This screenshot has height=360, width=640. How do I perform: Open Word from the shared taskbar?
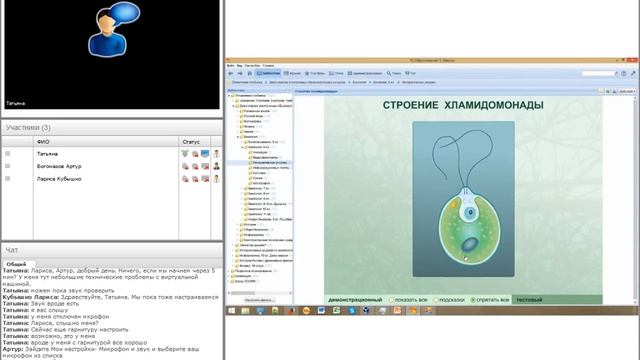[321, 311]
